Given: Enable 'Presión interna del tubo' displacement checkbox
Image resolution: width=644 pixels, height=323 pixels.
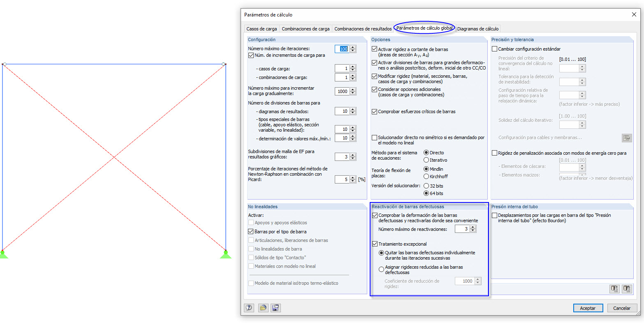Looking at the screenshot, I should [x=495, y=215].
